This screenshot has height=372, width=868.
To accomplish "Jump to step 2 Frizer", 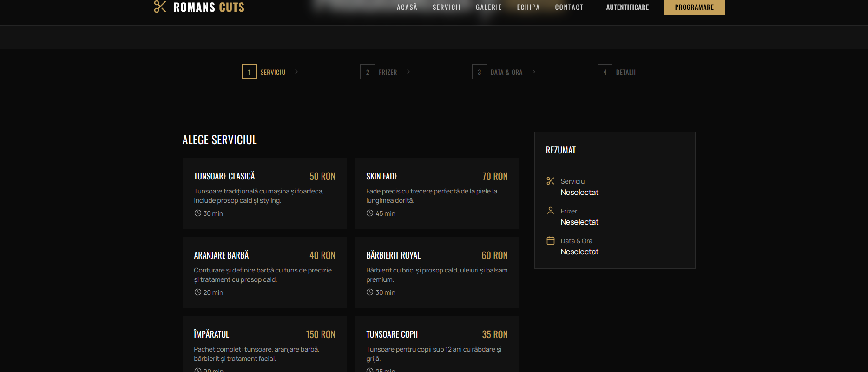I will click(379, 72).
